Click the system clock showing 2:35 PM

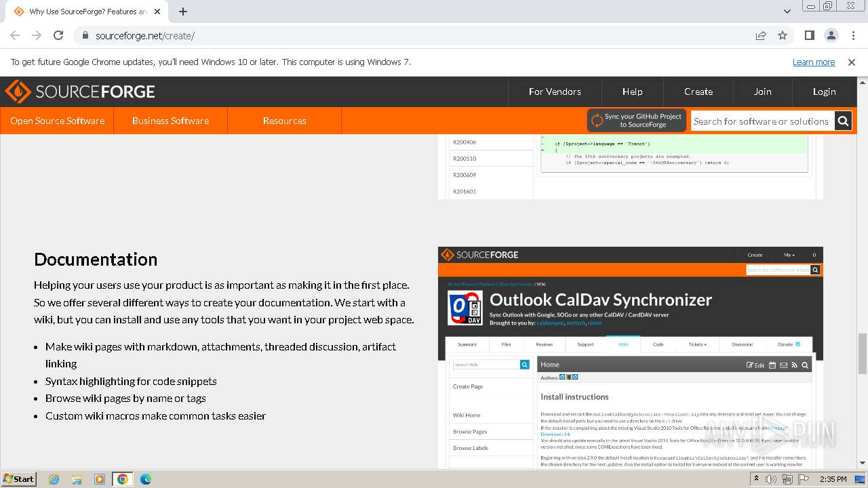pos(833,479)
